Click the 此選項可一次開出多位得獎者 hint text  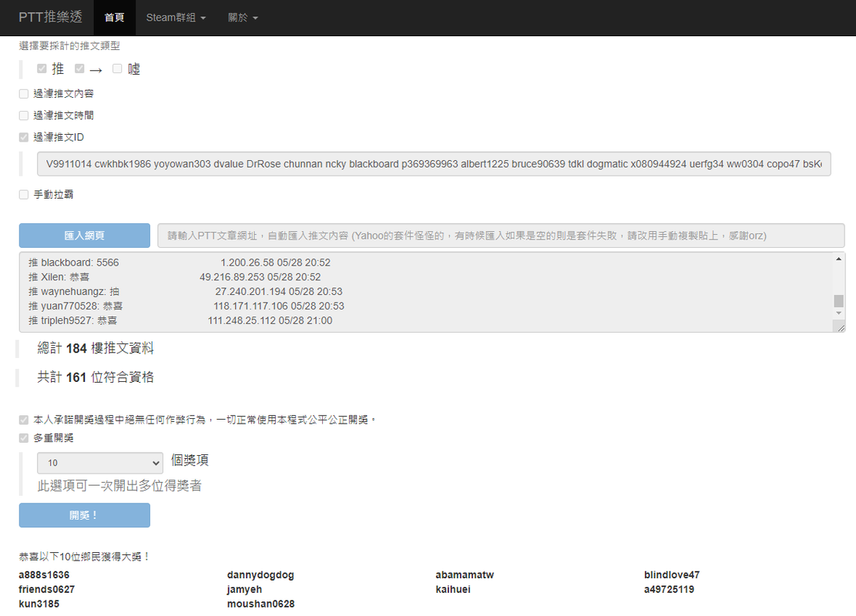pyautogui.click(x=119, y=486)
